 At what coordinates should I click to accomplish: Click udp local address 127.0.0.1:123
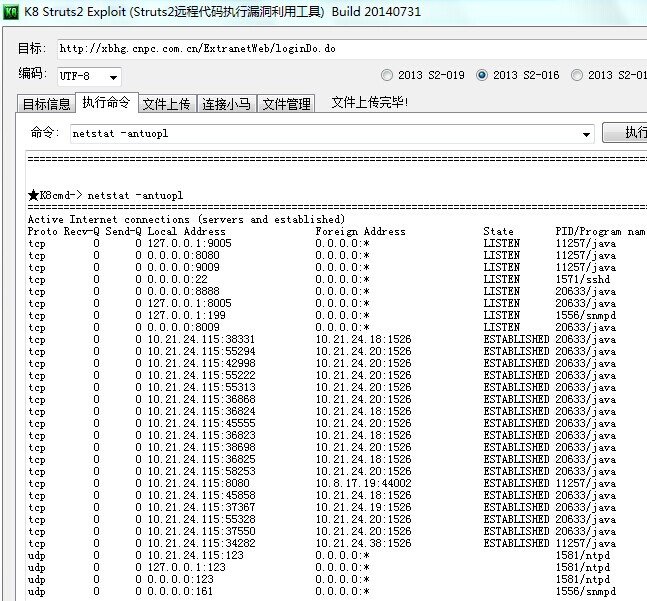pos(187,567)
